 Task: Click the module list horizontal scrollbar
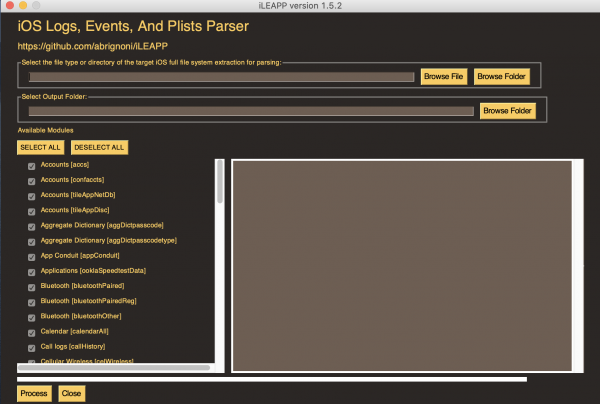[114, 368]
